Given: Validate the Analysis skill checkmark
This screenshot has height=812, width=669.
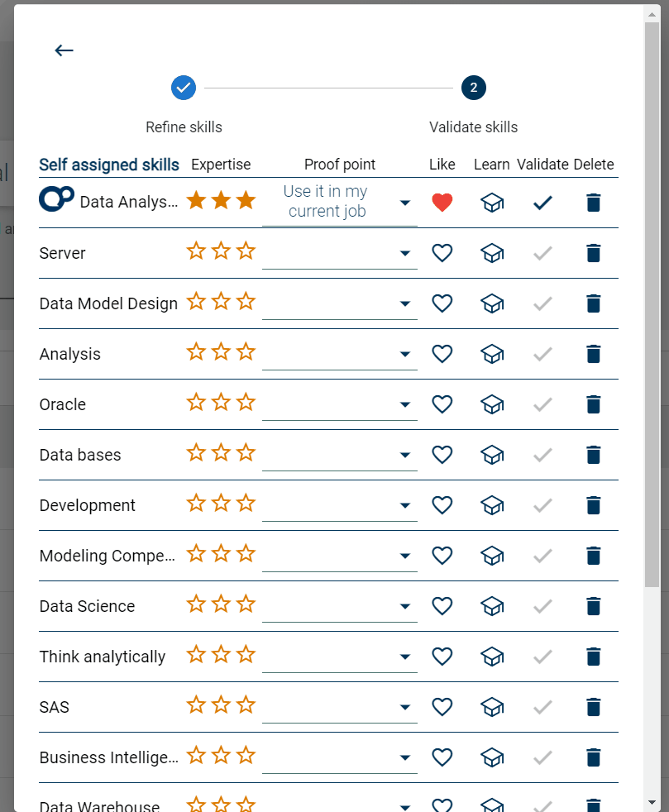Looking at the screenshot, I should (542, 354).
